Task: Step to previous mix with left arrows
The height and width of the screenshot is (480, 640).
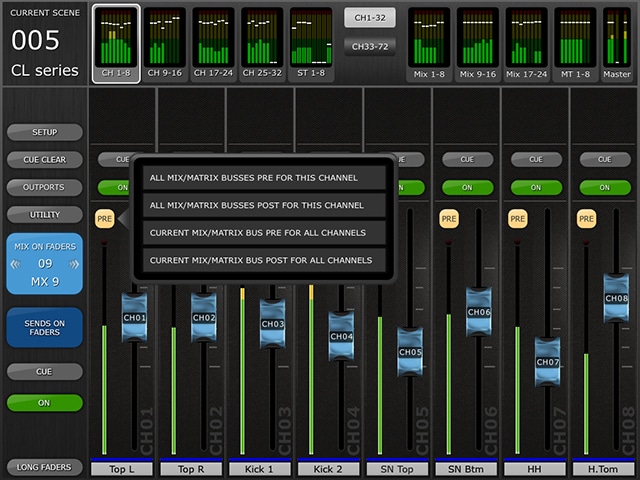Action: pyautogui.click(x=17, y=264)
